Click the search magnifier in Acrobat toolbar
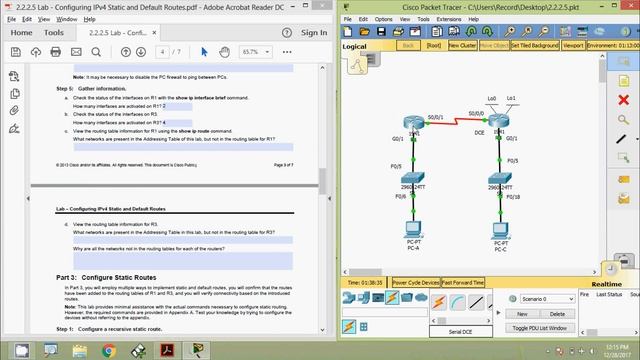640x360 pixels. click(96, 52)
